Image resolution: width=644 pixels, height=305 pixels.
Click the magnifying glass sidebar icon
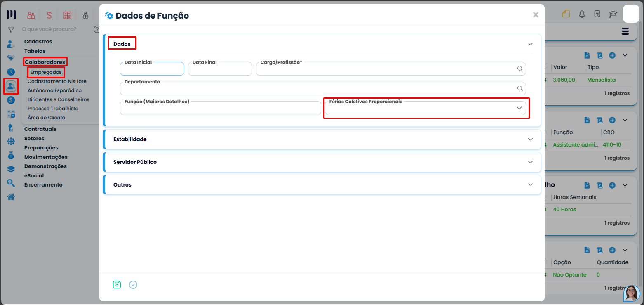coord(11,183)
